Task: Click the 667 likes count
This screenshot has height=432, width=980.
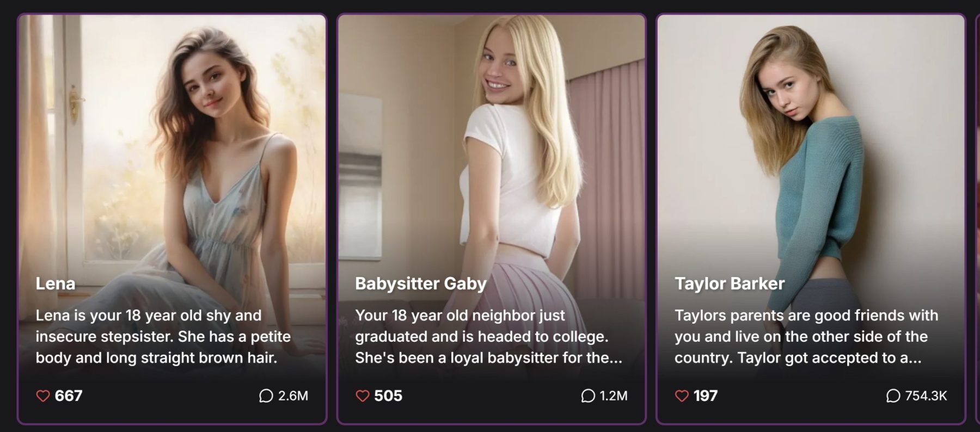Action: click(69, 396)
